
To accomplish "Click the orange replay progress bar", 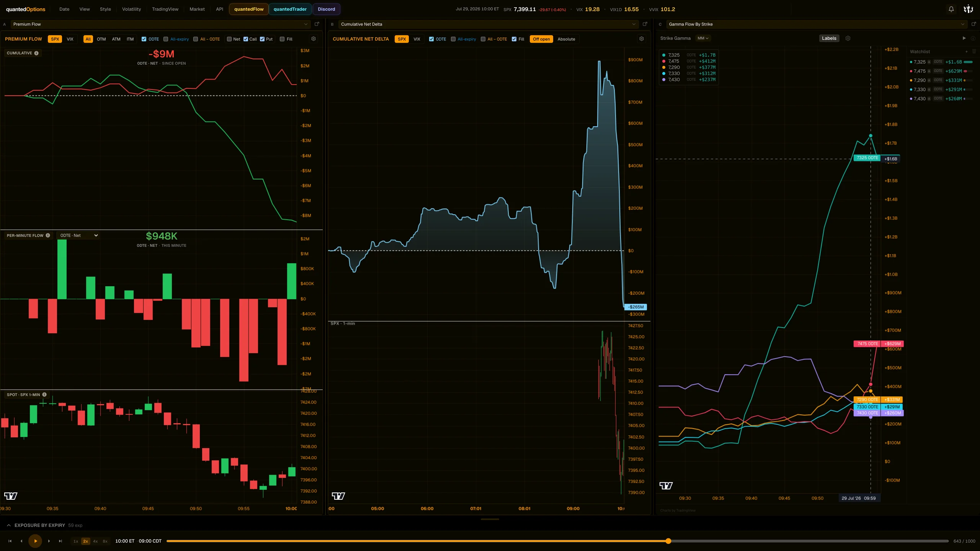I will coord(417,541).
